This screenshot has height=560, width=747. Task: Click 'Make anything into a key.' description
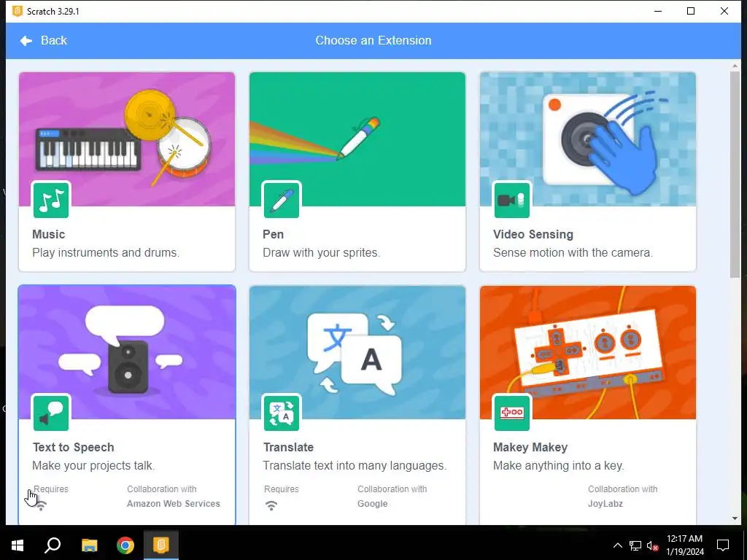pyautogui.click(x=558, y=465)
